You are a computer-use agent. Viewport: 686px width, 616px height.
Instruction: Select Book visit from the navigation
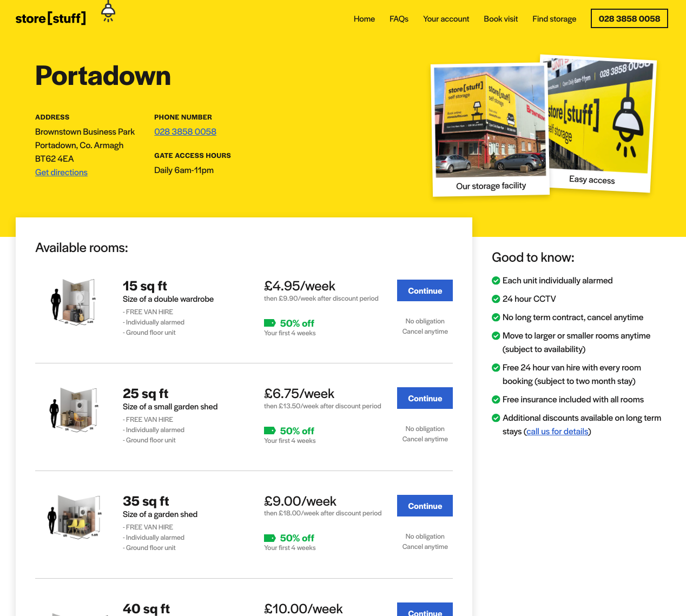500,18
